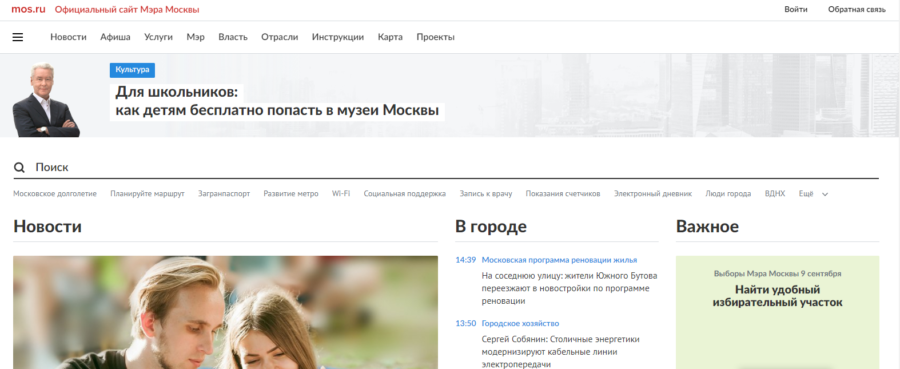Open Люди города quick link
Viewport: 900px width, 369px height.
click(728, 194)
